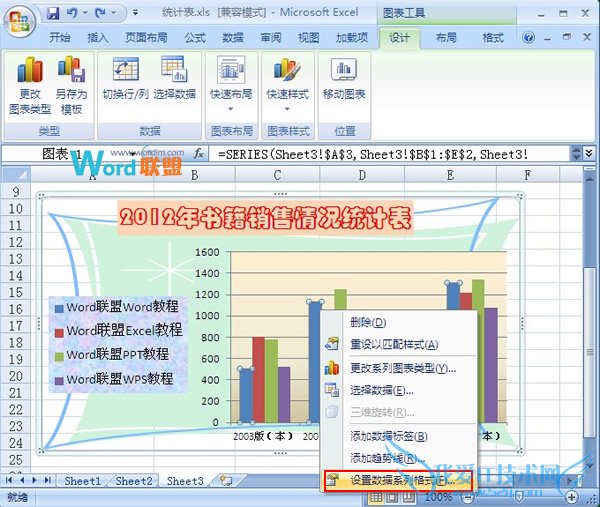
Task: Select the Sheet3 worksheet tab
Action: click(185, 481)
